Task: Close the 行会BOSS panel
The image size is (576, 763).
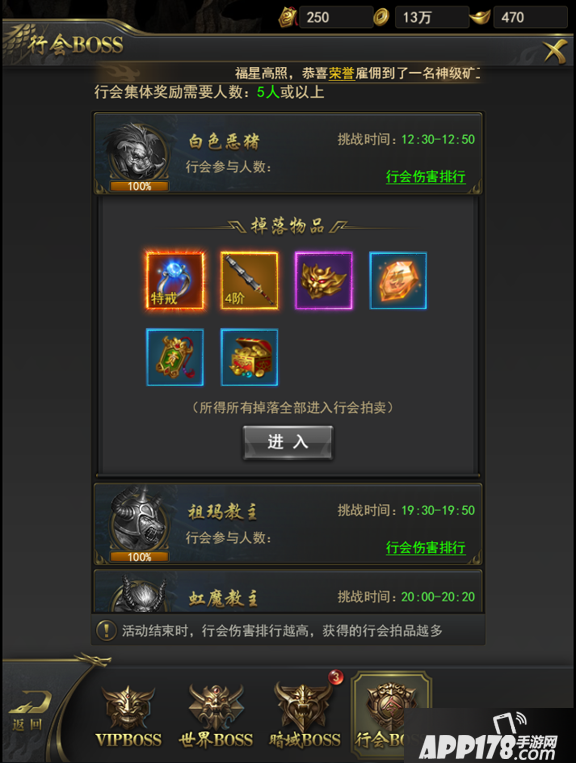Action: pyautogui.click(x=555, y=51)
